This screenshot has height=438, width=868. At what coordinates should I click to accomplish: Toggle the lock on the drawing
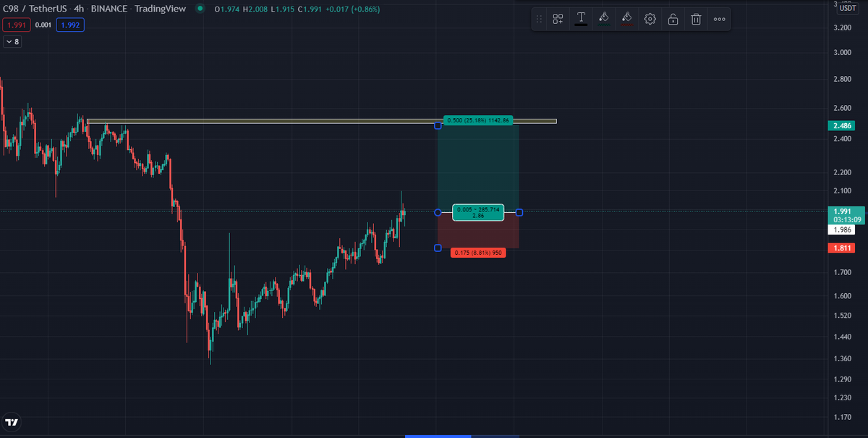673,19
